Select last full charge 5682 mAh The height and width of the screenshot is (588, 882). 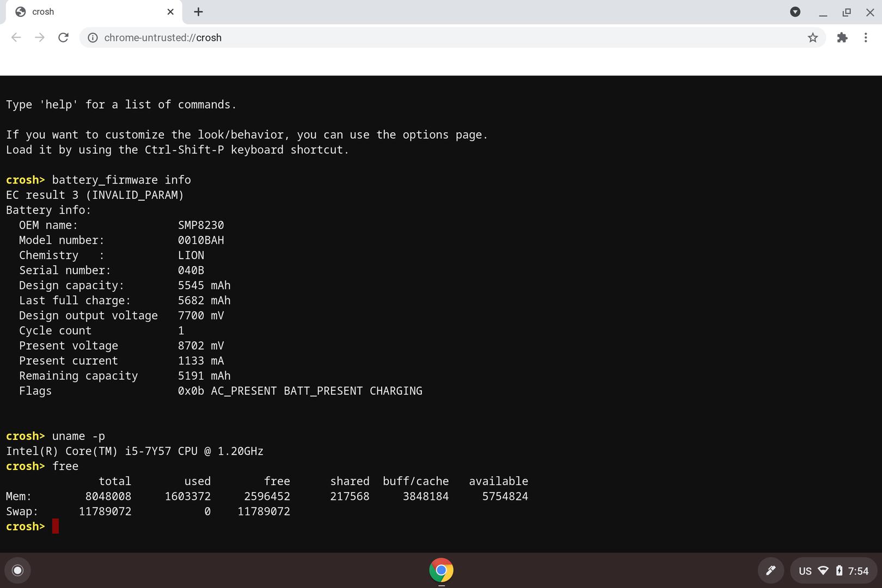(204, 301)
